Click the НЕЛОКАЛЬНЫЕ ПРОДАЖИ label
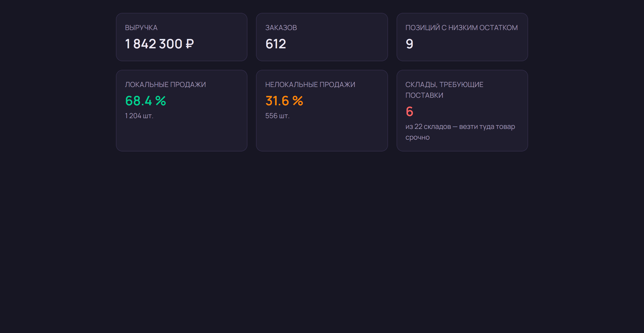 [310, 85]
